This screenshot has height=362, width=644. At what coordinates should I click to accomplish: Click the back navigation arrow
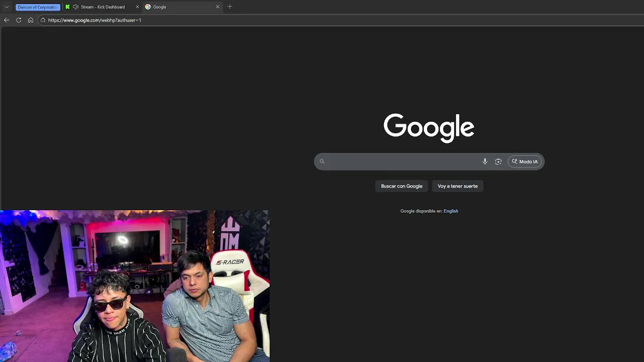click(7, 20)
